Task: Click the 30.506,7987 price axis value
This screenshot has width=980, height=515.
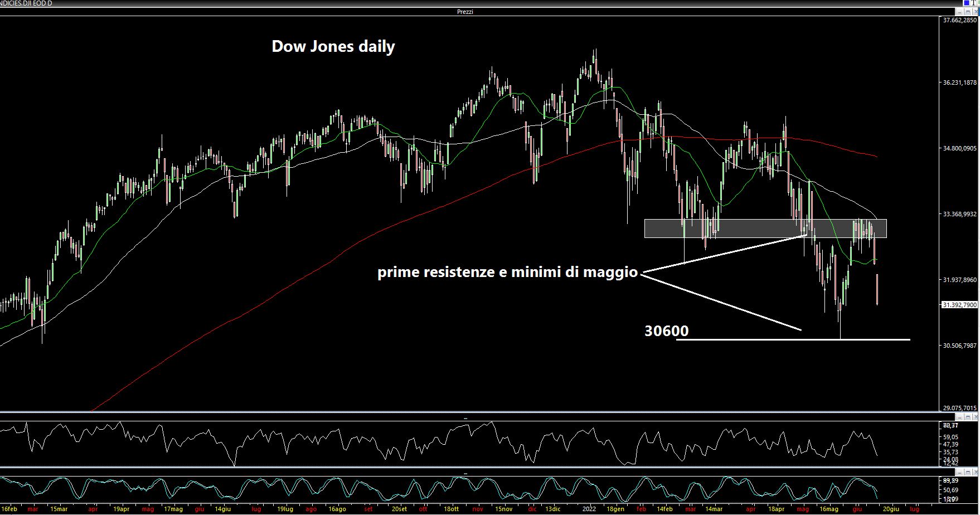Action: point(959,346)
